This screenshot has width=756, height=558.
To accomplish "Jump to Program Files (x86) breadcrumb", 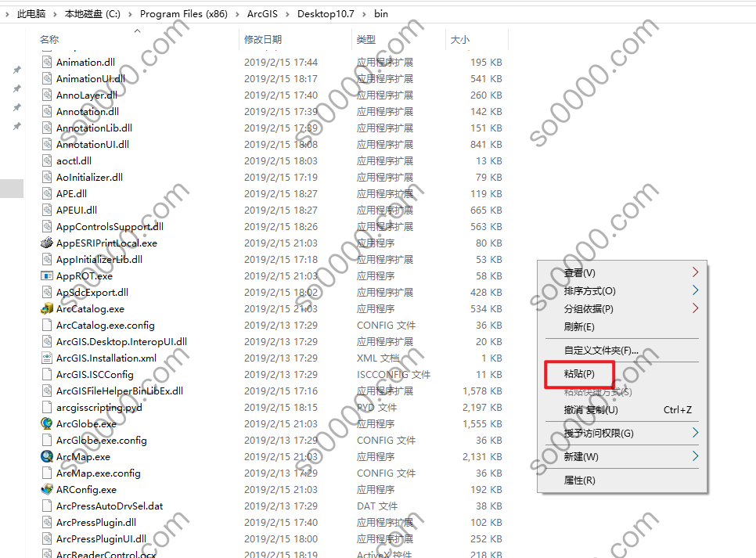I will [184, 14].
